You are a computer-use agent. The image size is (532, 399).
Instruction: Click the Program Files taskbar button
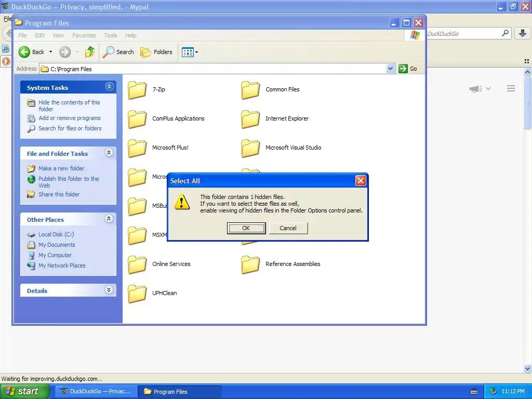[180, 392]
